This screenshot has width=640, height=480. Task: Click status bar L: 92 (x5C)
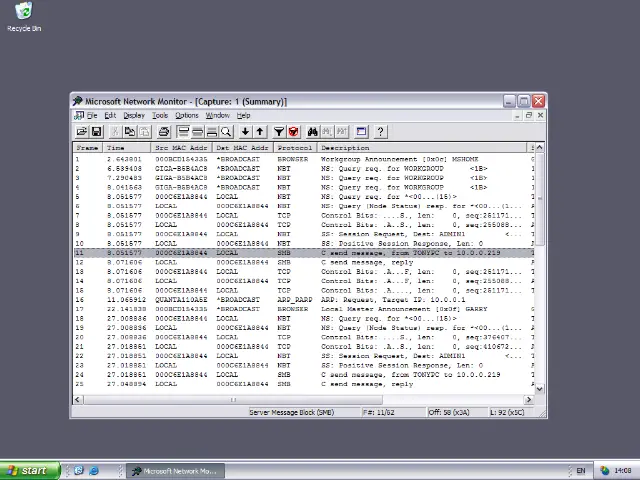pos(507,412)
